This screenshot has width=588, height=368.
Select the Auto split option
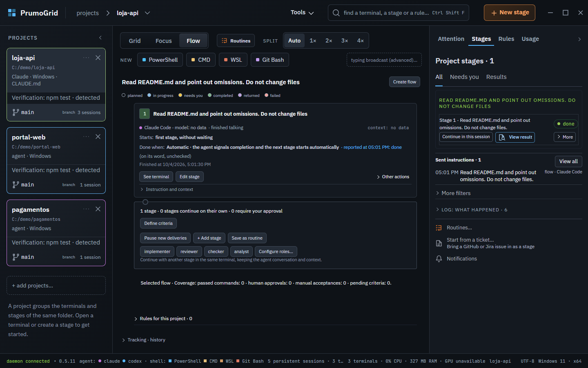294,41
